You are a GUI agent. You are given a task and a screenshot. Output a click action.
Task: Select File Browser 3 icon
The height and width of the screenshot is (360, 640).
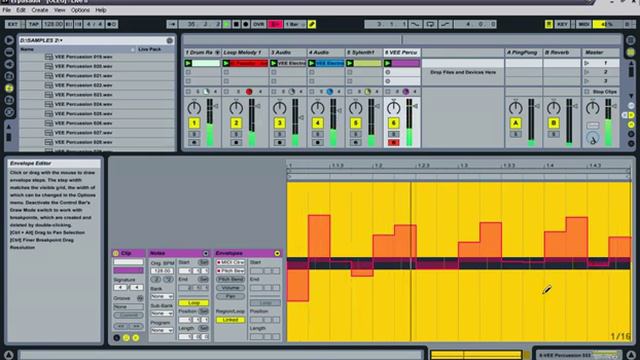[9, 100]
